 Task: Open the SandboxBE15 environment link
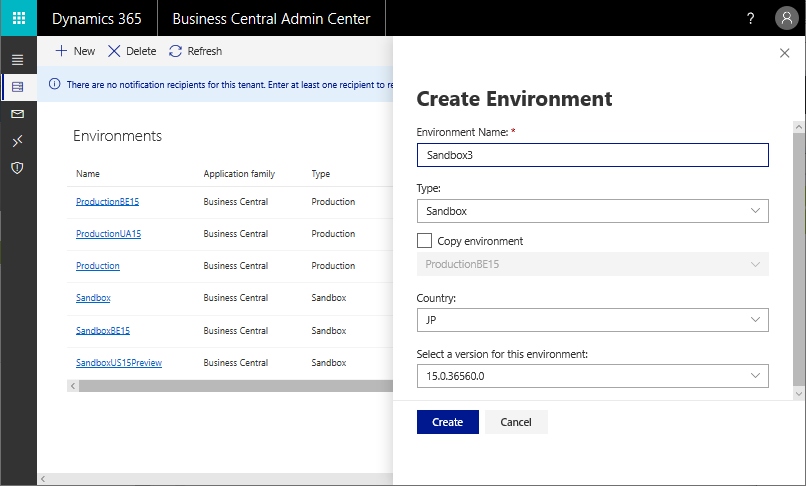point(103,330)
